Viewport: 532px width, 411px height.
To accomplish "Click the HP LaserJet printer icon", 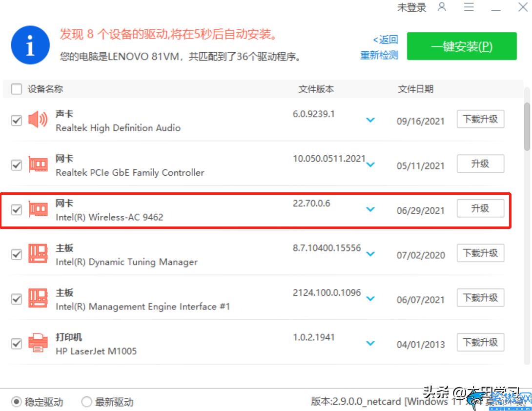I will (38, 343).
